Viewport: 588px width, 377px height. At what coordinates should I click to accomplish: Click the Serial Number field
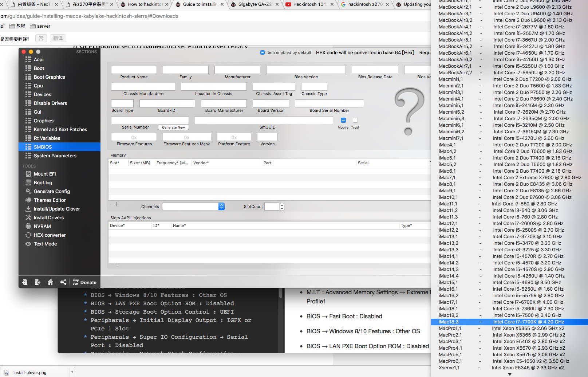tap(150, 120)
